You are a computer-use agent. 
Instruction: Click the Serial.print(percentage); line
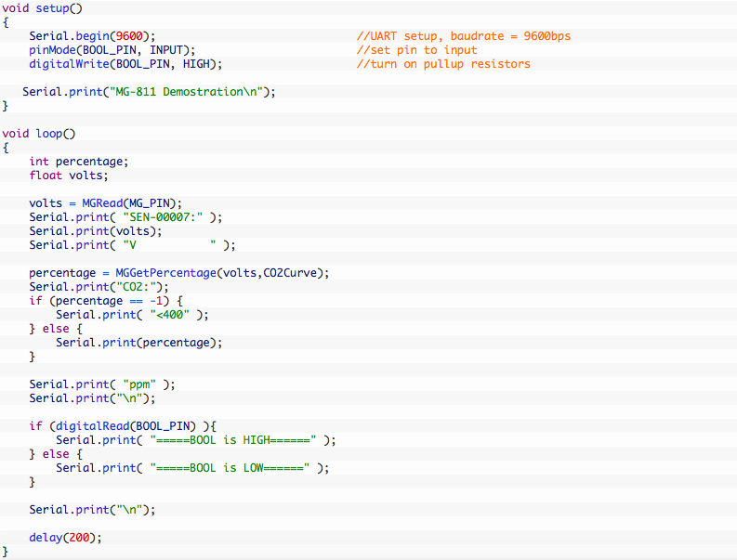click(139, 343)
